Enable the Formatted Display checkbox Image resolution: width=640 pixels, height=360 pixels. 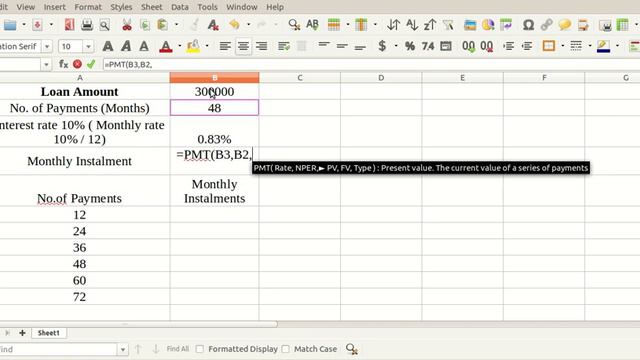(200, 349)
